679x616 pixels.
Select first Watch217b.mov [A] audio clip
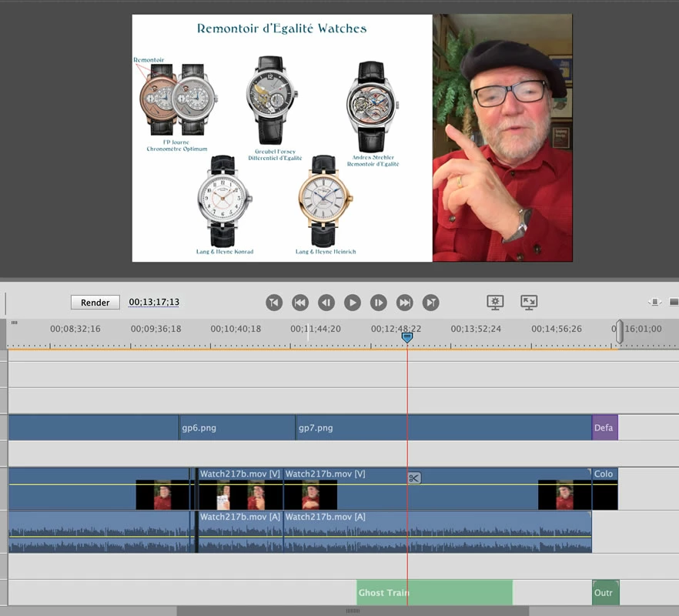click(x=240, y=531)
